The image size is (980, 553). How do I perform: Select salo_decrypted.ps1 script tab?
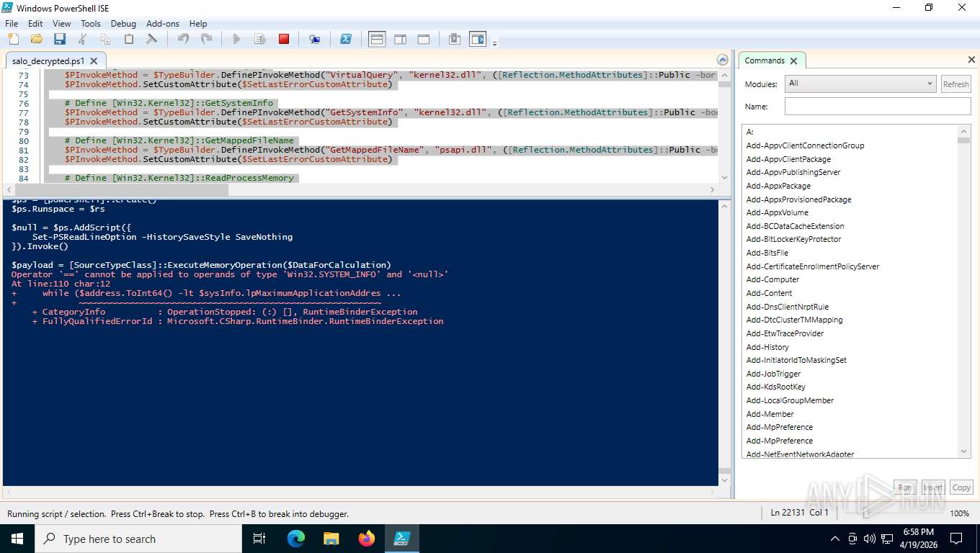(x=48, y=61)
